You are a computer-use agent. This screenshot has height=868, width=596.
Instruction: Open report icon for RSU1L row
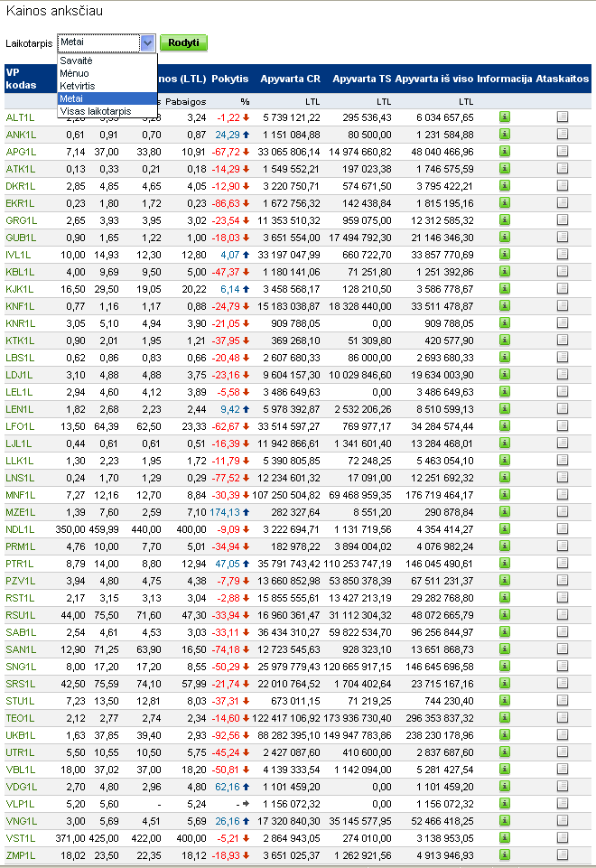click(x=563, y=614)
